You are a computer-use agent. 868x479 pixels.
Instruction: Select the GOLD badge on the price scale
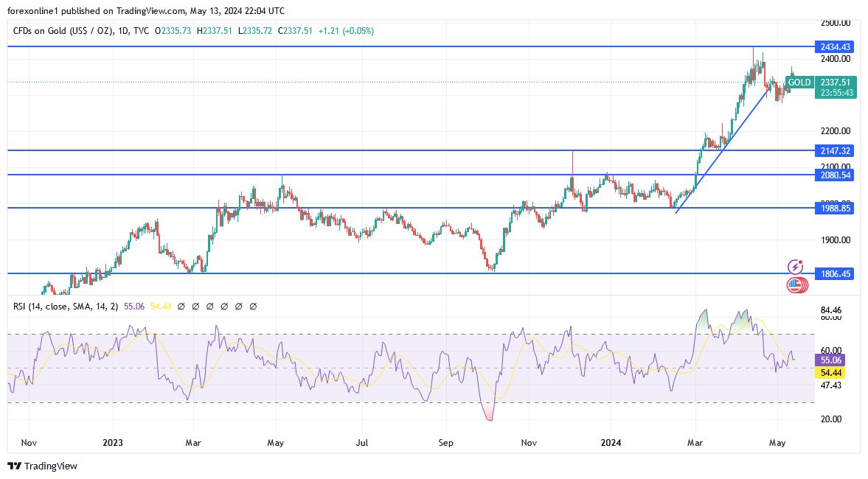(799, 83)
